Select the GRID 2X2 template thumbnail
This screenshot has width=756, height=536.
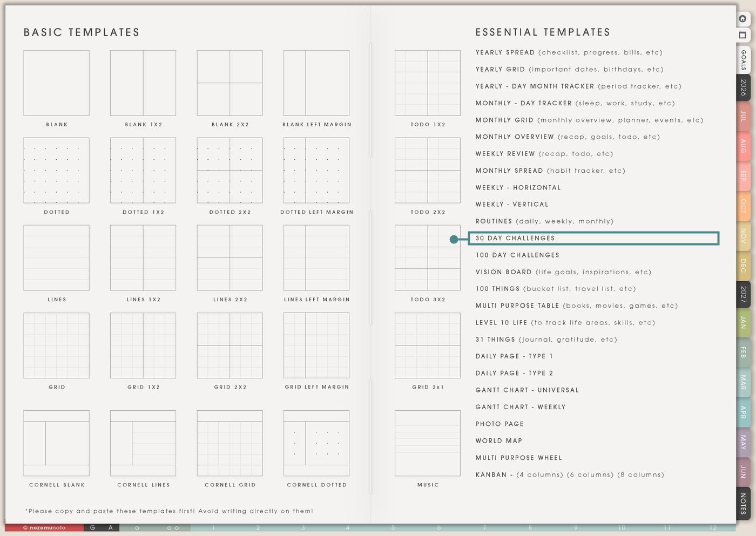(230, 345)
